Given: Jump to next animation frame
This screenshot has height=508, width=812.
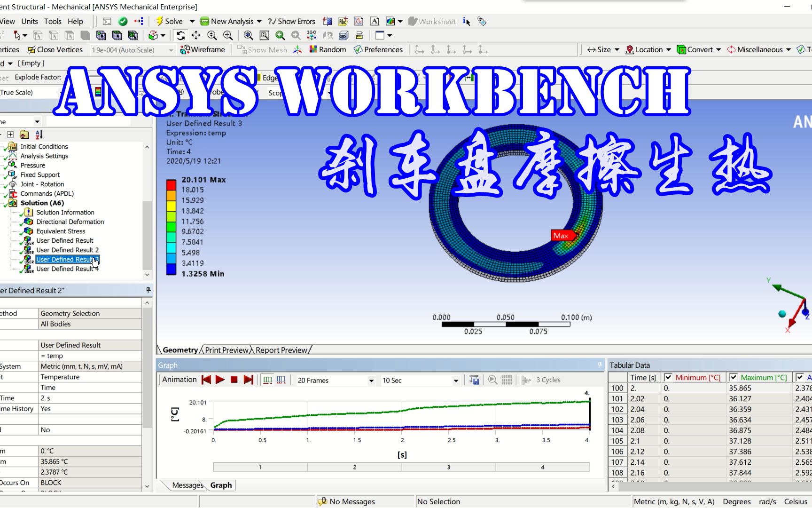Looking at the screenshot, I should pyautogui.click(x=249, y=380).
